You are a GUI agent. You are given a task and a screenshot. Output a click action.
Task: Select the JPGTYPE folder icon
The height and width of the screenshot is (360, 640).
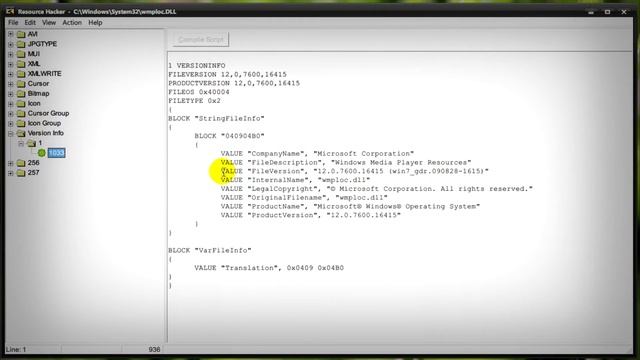tap(21, 44)
